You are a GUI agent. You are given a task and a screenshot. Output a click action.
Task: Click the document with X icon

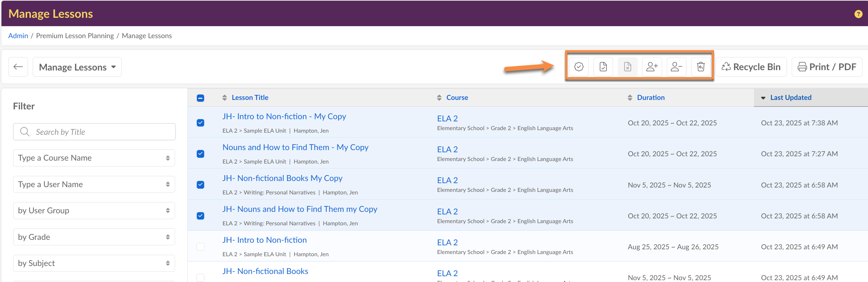tap(627, 67)
